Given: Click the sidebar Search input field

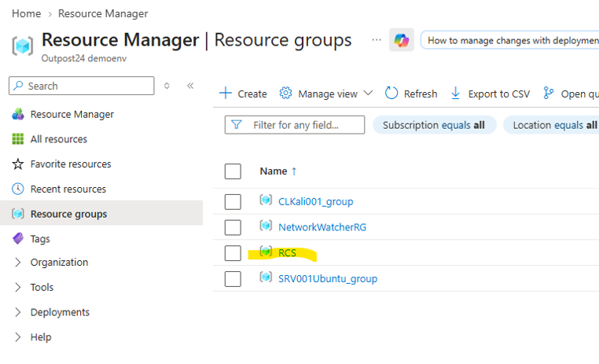Looking at the screenshot, I should [82, 86].
